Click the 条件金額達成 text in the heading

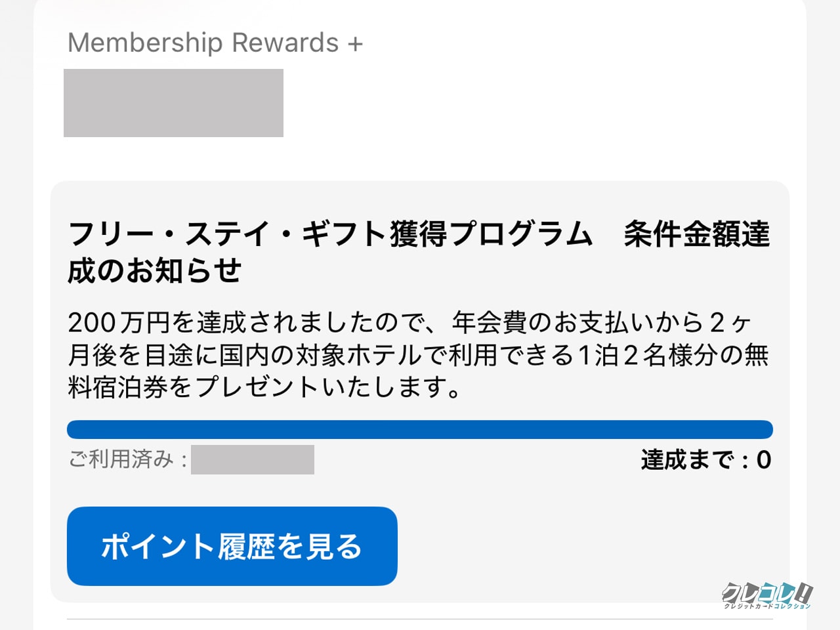696,234
